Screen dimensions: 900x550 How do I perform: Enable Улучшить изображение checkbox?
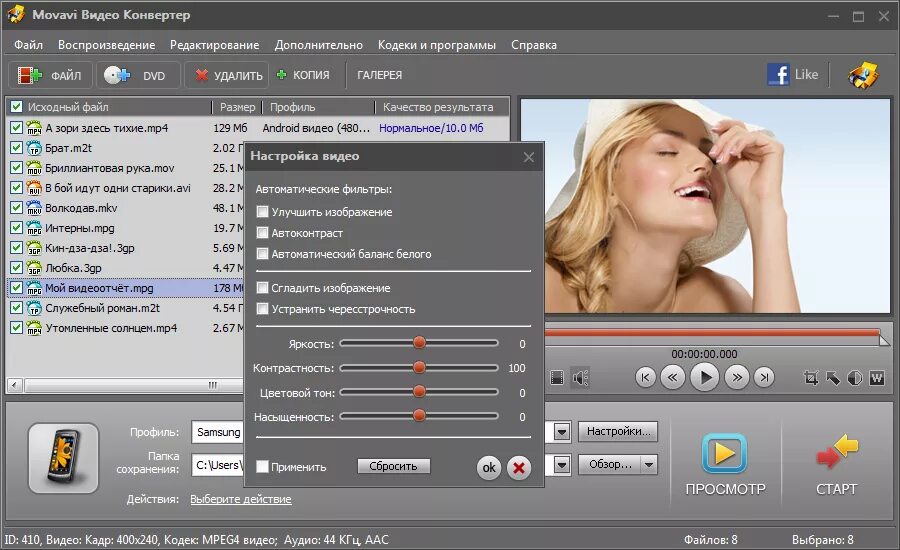[x=262, y=212]
